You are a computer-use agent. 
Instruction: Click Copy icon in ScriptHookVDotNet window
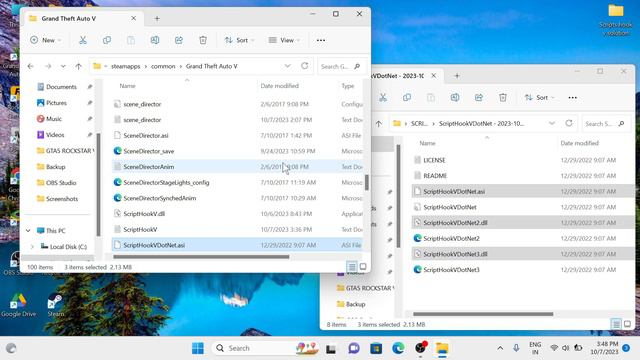(407, 98)
